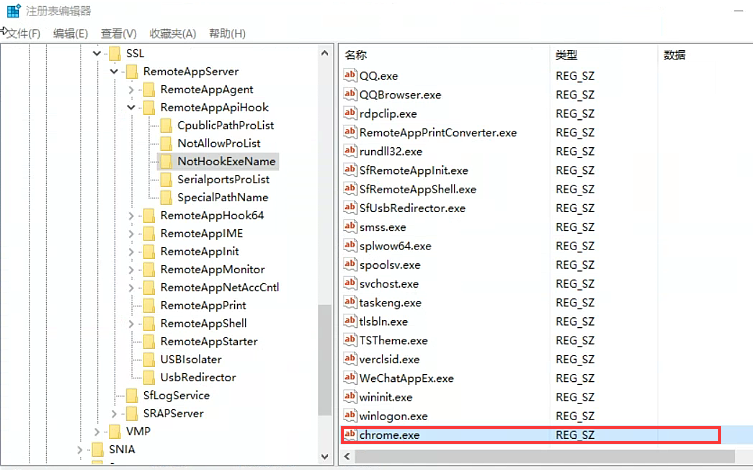
Task: Collapse the RemoteAppApiHook node
Action: point(131,108)
